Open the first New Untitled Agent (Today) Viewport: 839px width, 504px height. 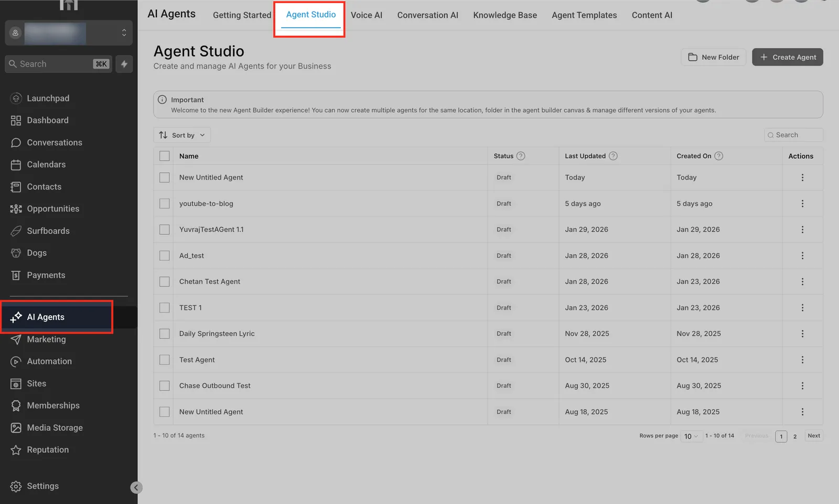pos(211,178)
